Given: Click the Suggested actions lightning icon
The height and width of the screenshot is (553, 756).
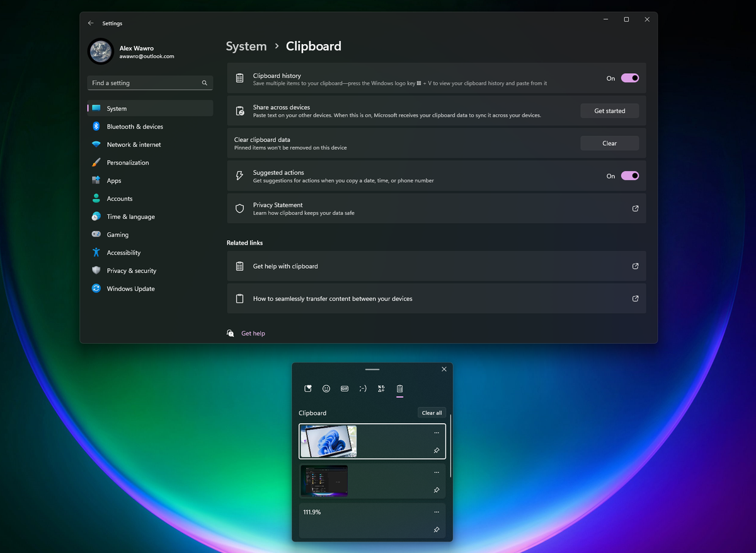Looking at the screenshot, I should point(239,176).
